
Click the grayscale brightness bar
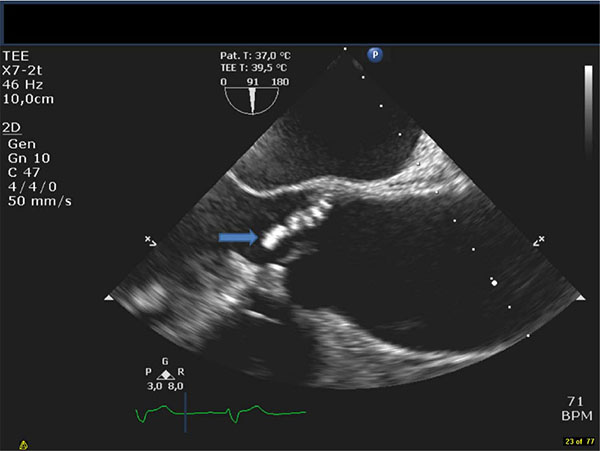(588, 111)
